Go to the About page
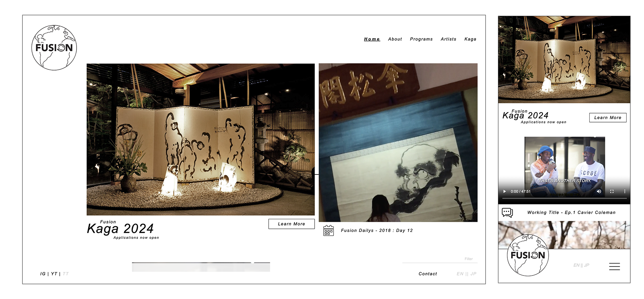 [x=395, y=39]
